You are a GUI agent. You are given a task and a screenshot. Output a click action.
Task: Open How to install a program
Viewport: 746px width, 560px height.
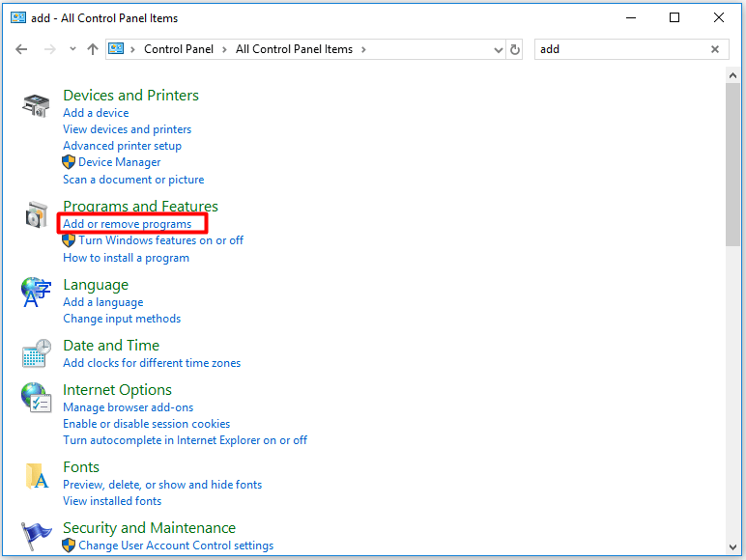click(x=126, y=258)
